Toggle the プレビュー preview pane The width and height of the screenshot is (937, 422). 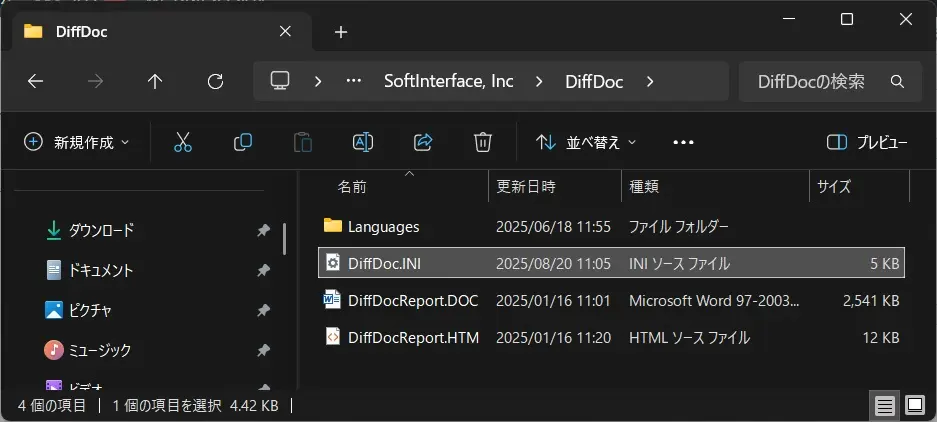[x=867, y=142]
